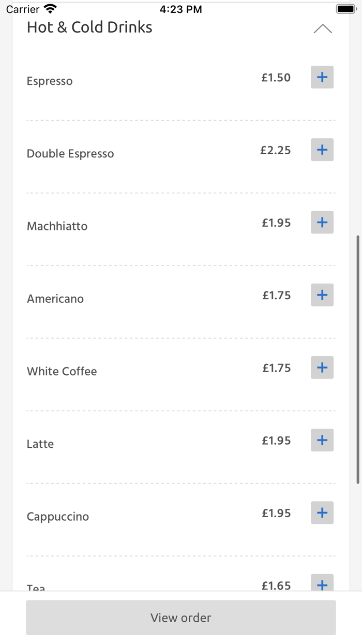The width and height of the screenshot is (362, 644).
Task: Add Cappuccino with the plus icon
Action: [322, 513]
